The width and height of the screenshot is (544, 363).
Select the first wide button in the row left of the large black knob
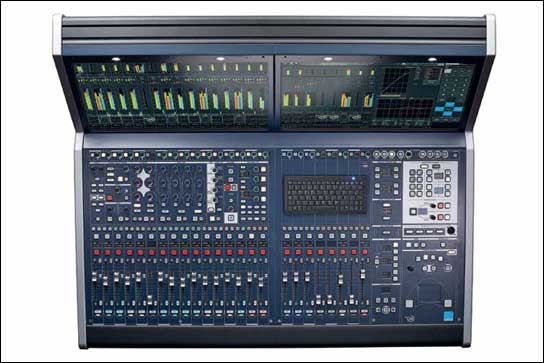pyautogui.click(x=410, y=231)
